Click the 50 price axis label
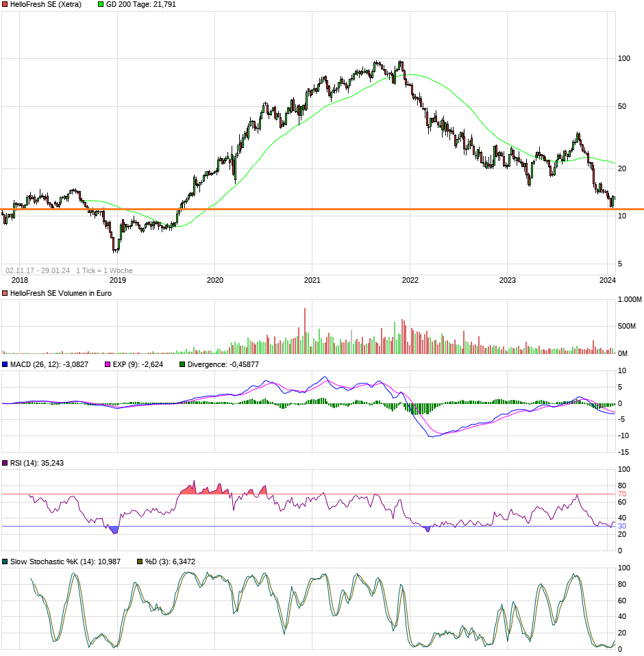 [x=622, y=106]
